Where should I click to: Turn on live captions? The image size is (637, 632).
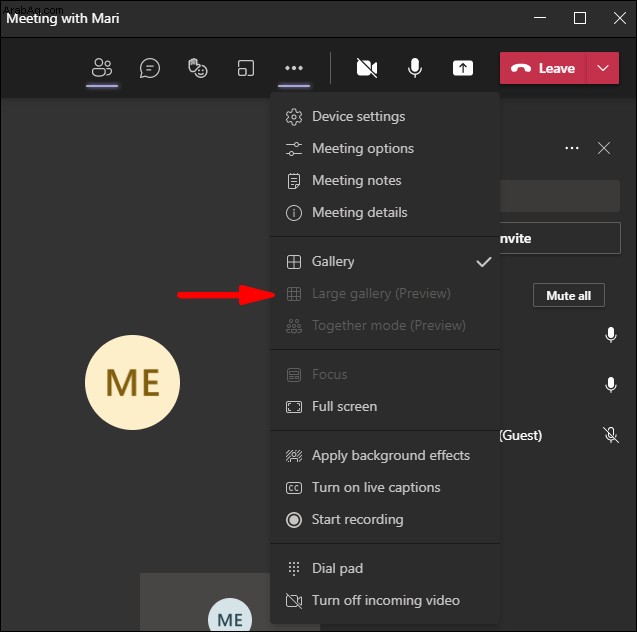point(385,487)
